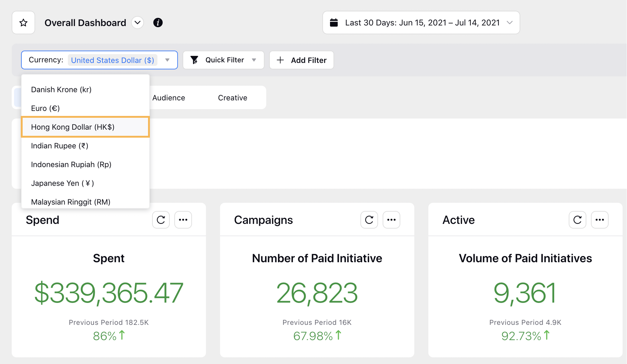Open the dashboard info icon
627x364 pixels.
(158, 23)
